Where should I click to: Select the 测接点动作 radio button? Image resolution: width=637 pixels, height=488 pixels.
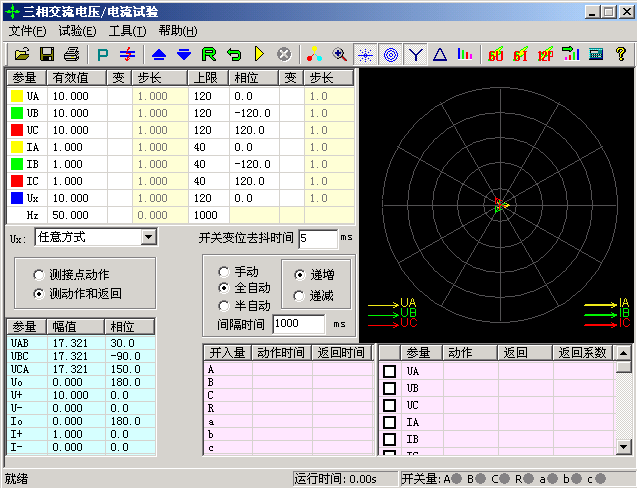tap(39, 274)
